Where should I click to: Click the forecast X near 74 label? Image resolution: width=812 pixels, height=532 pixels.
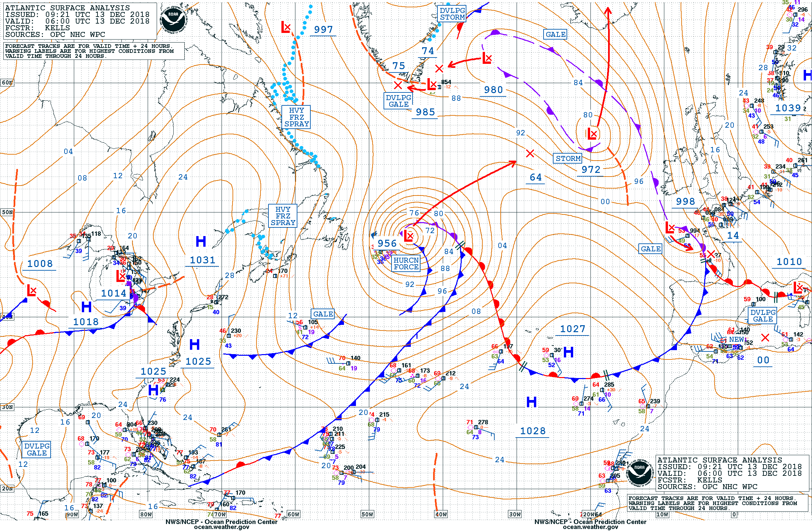coord(439,68)
